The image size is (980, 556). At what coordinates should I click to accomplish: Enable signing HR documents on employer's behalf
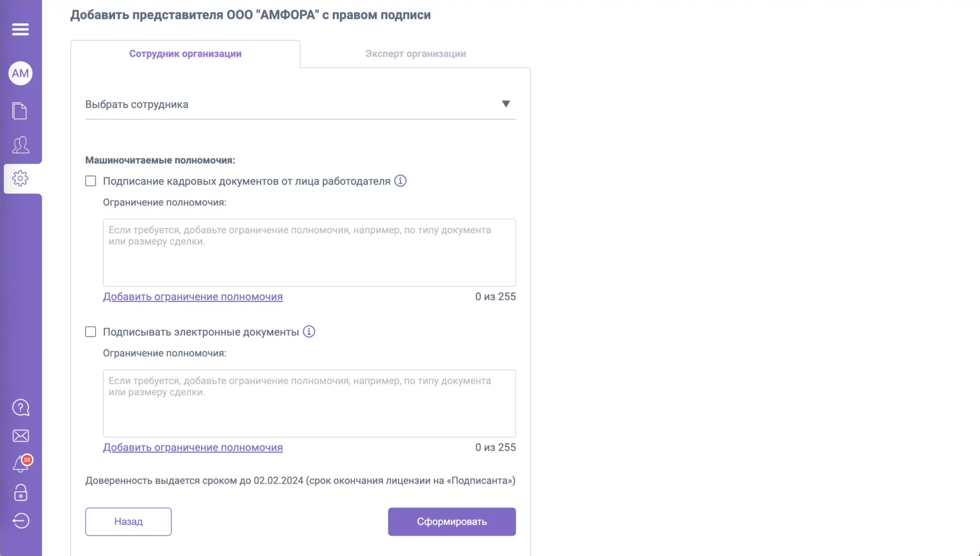[x=91, y=181]
